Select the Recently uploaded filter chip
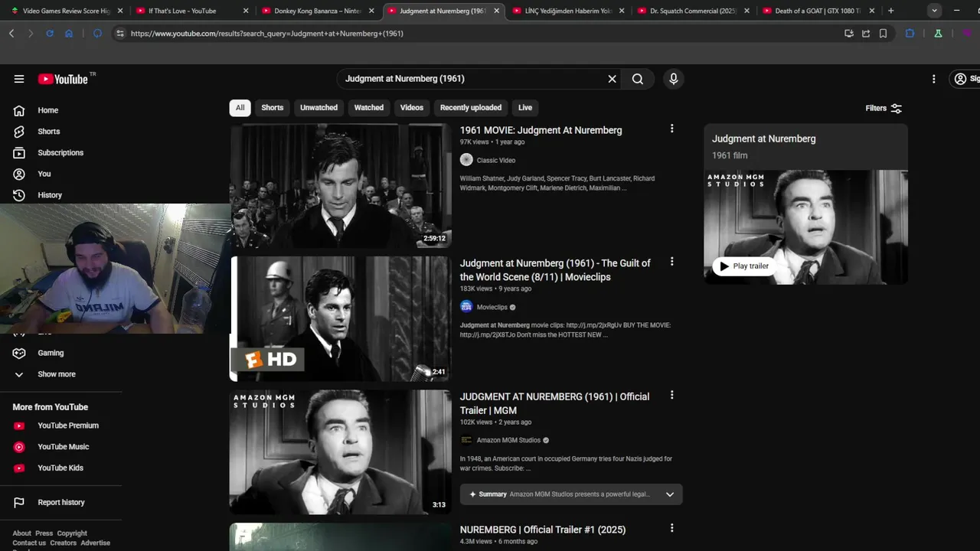The width and height of the screenshot is (980, 551). [471, 108]
